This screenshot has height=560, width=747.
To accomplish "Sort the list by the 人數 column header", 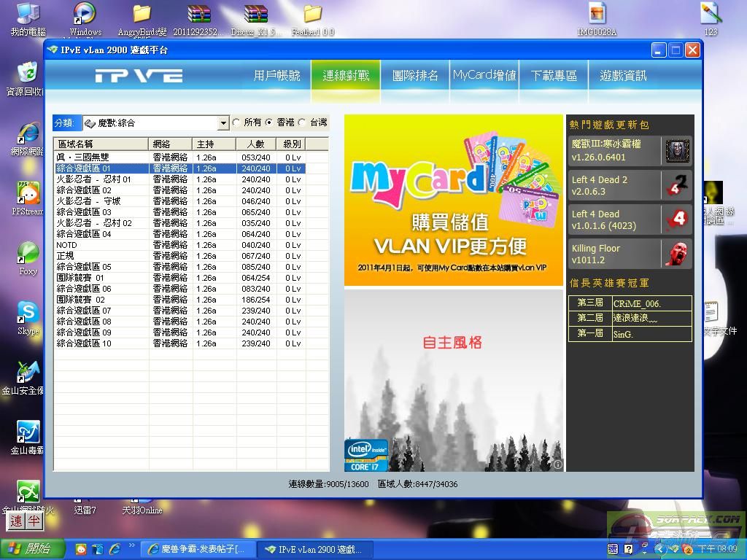I will click(x=255, y=144).
